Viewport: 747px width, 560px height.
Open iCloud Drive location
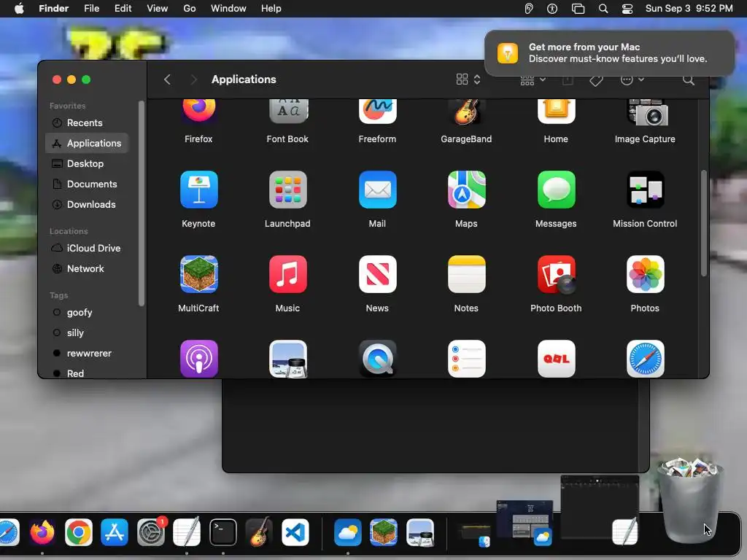tap(87, 248)
